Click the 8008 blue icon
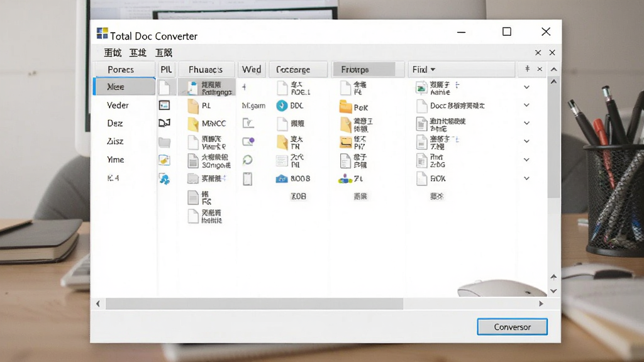Image resolution: width=644 pixels, height=362 pixels. point(282,179)
